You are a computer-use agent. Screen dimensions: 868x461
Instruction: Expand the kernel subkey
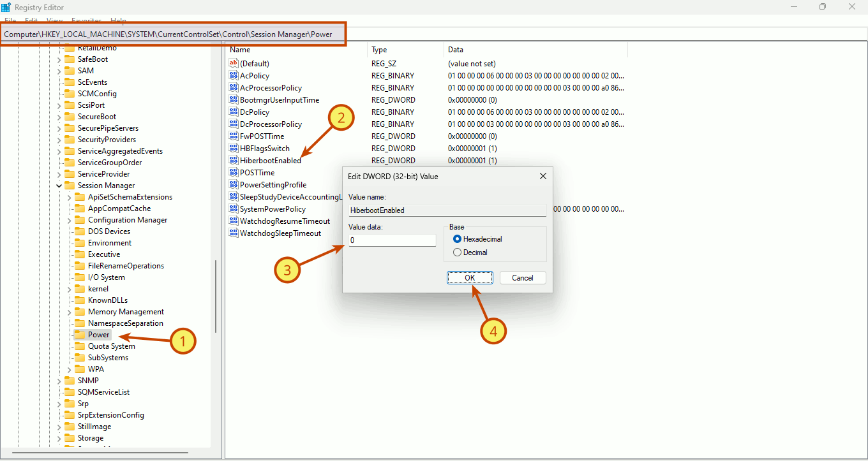pos(69,289)
